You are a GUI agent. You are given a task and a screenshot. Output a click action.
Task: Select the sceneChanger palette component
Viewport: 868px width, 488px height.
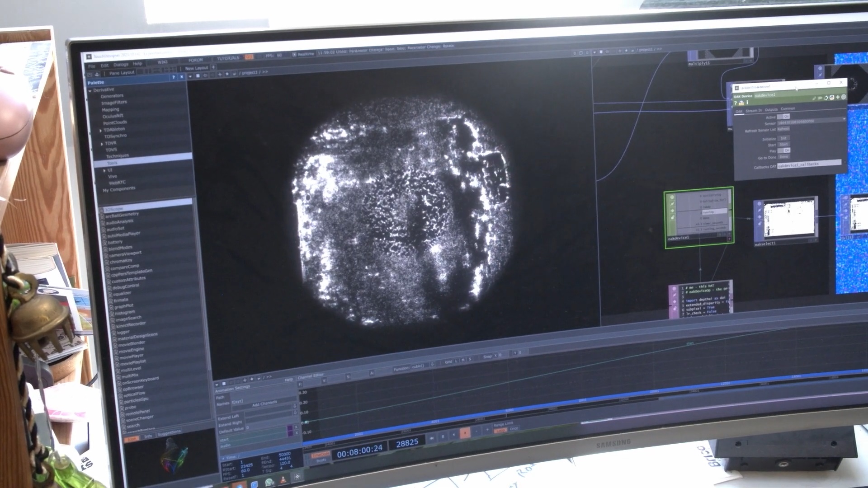pos(139,418)
